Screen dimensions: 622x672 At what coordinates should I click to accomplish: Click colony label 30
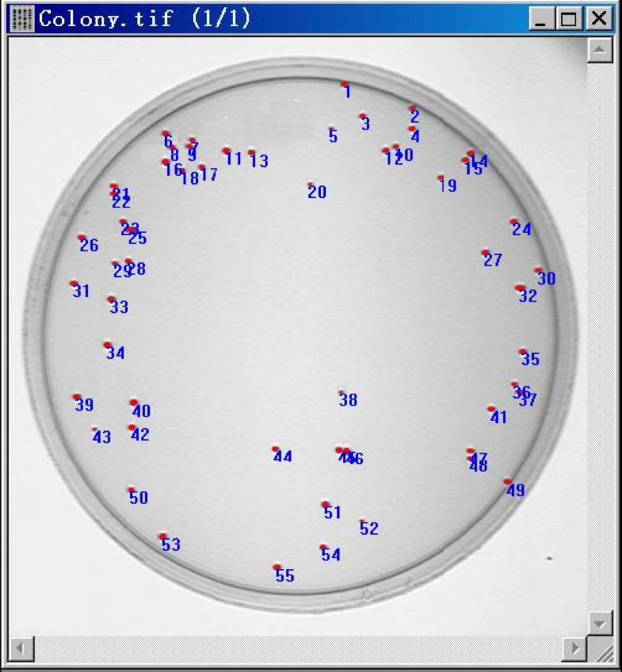tap(546, 279)
